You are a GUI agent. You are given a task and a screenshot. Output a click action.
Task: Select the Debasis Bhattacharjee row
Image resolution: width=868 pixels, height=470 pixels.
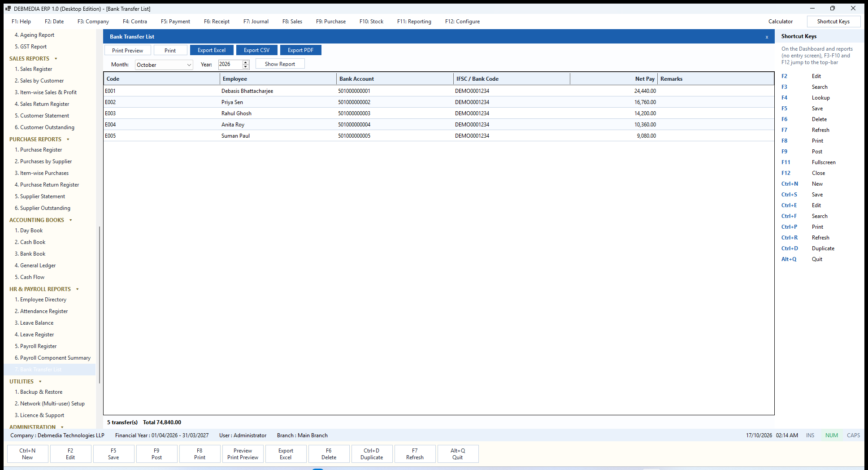tap(438, 91)
